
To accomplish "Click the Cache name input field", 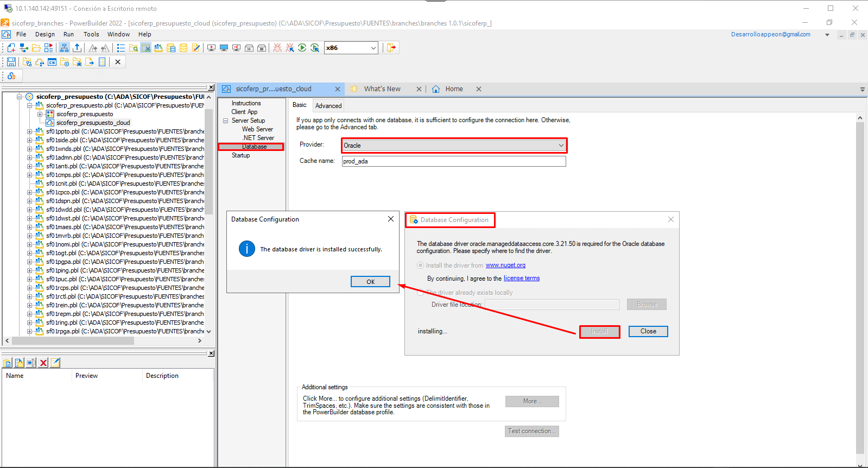I will (453, 161).
